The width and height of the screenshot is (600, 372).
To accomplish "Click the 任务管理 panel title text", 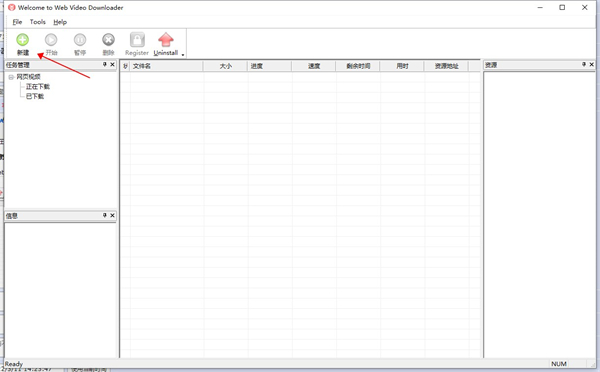I will click(x=18, y=65).
